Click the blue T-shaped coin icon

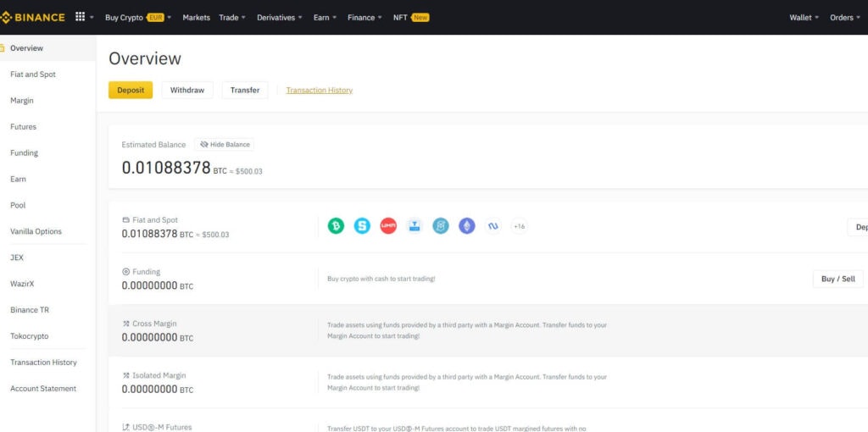415,225
